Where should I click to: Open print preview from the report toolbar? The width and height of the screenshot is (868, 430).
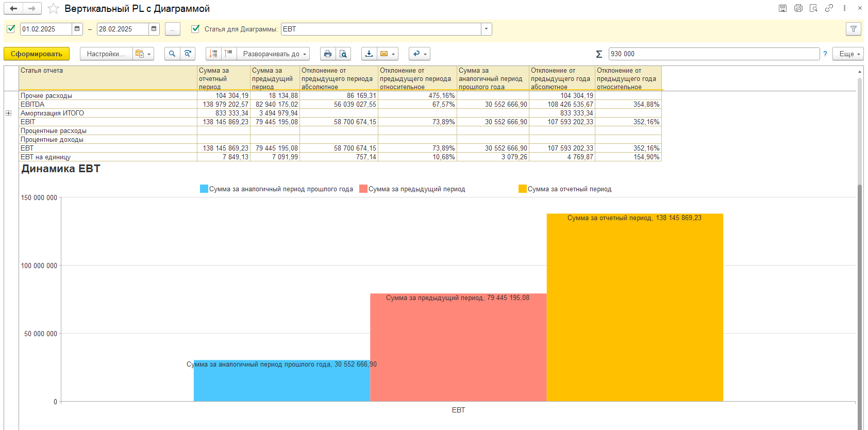[343, 54]
